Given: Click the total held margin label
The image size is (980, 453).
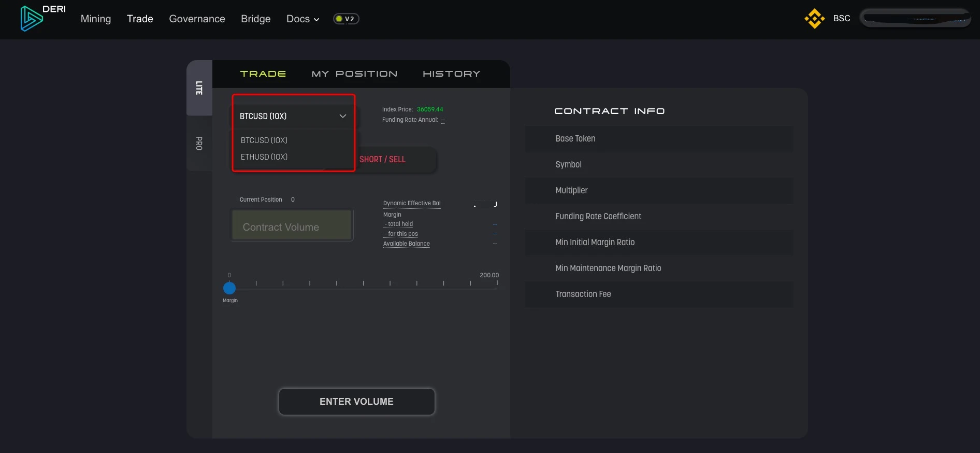Looking at the screenshot, I should point(398,224).
